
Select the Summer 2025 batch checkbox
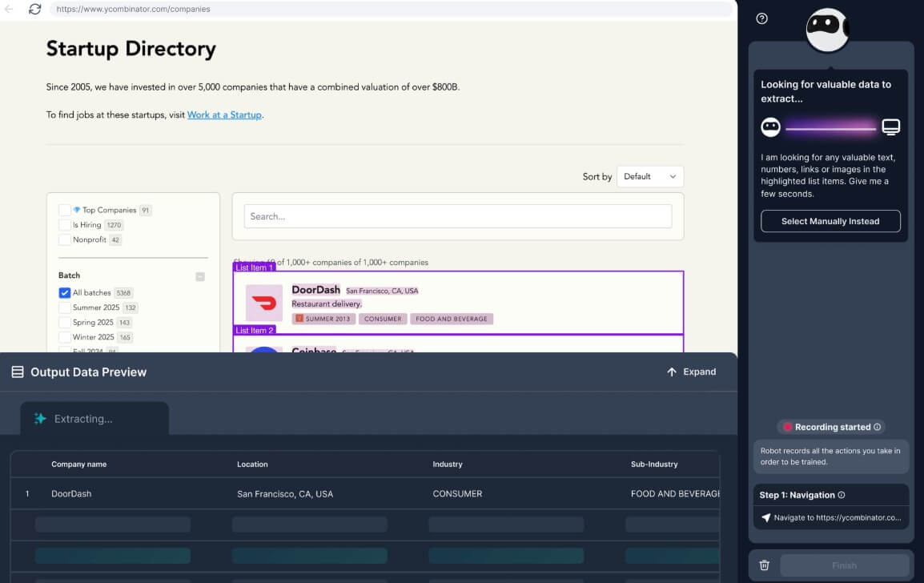[x=64, y=308]
